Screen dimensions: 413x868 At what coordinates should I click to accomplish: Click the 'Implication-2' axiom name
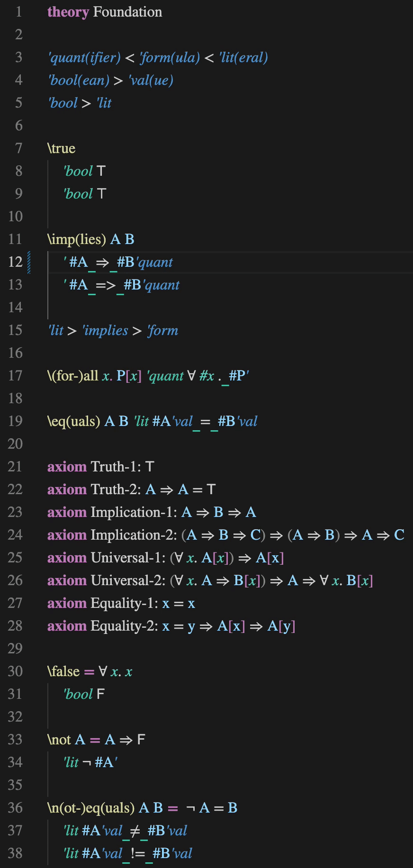[134, 535]
